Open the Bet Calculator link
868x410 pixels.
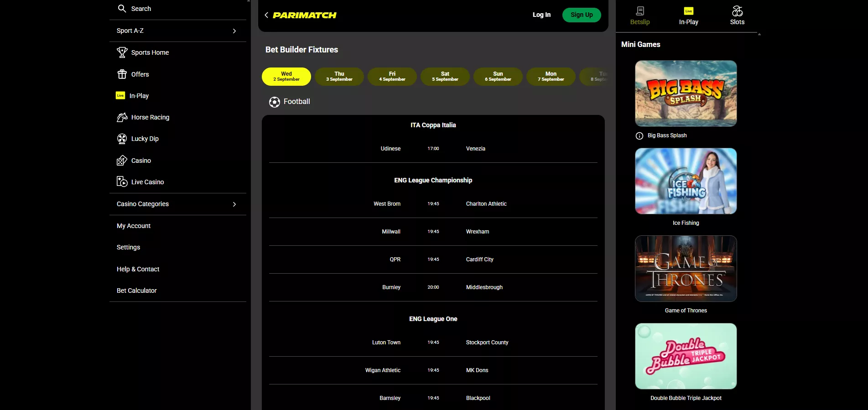coord(136,291)
